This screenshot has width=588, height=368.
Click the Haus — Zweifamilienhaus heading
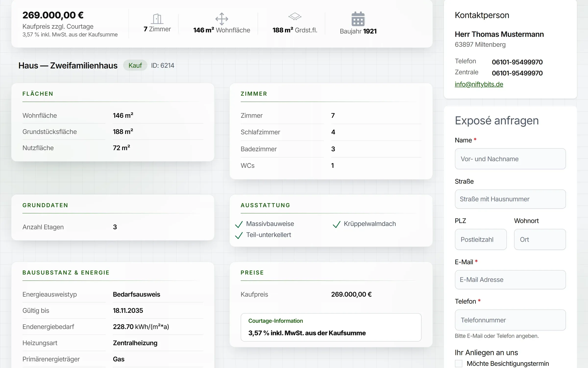pyautogui.click(x=68, y=65)
